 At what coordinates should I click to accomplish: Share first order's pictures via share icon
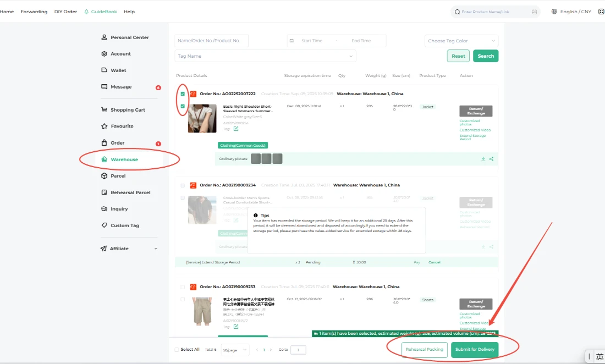(491, 159)
